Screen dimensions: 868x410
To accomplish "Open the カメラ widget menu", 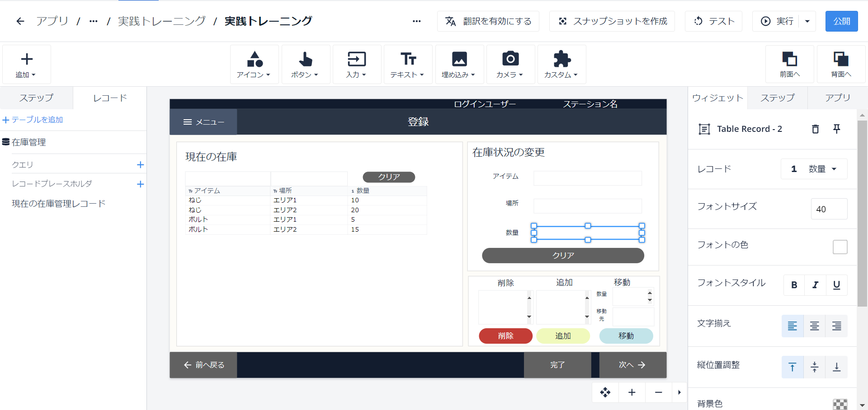I will 510,64.
